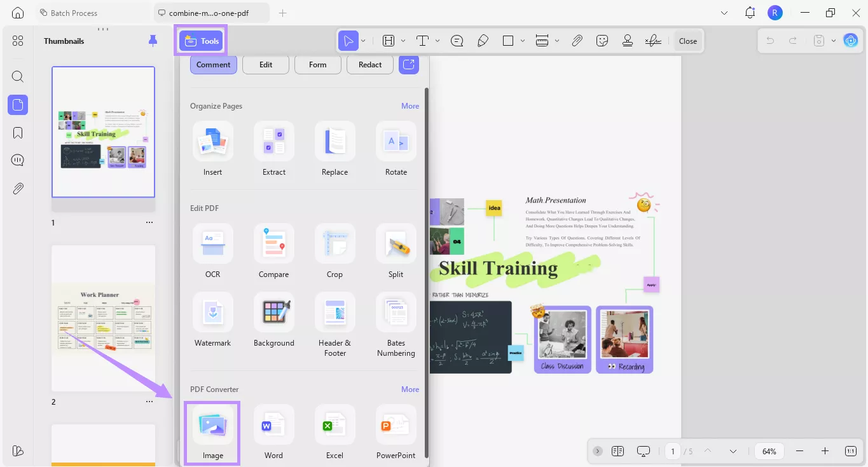Screen dimensions: 868x467
Task: Switch to the Edit tab
Action: coord(265,64)
